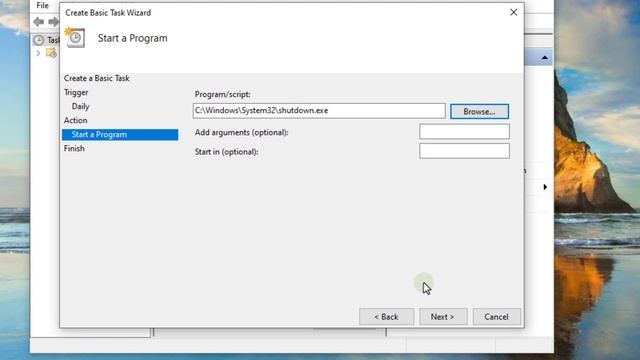Open the Actions pane submenu arrow
Screen dimensions: 640x360
click(545, 187)
